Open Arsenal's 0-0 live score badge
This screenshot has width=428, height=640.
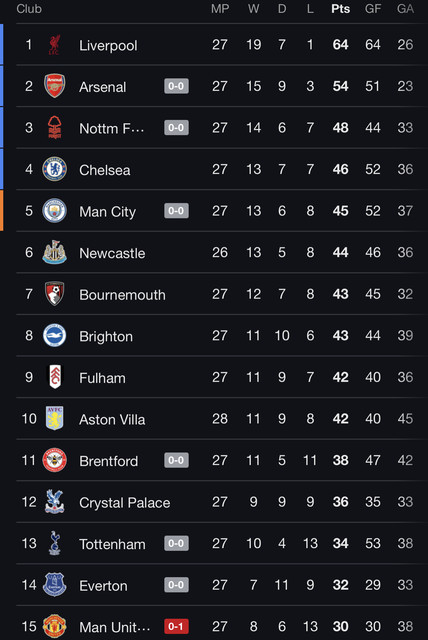176,86
